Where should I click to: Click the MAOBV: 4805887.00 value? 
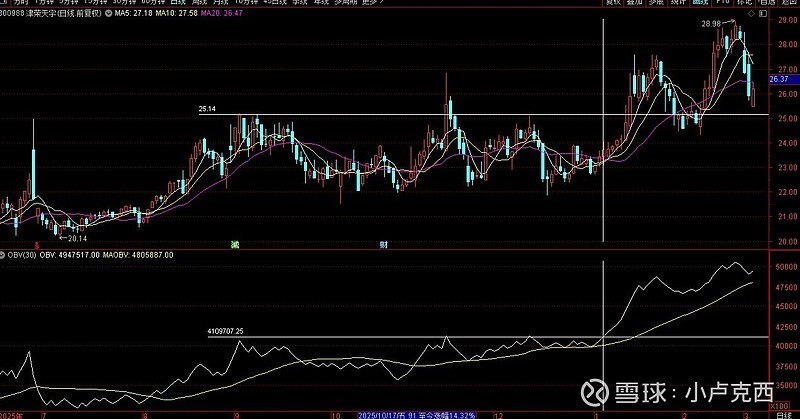coord(138,255)
